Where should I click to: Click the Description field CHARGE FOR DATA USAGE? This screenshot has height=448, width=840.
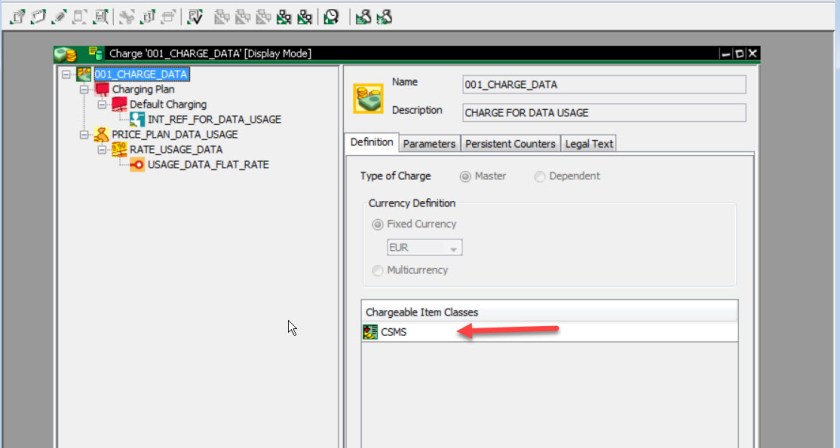pyautogui.click(x=604, y=113)
